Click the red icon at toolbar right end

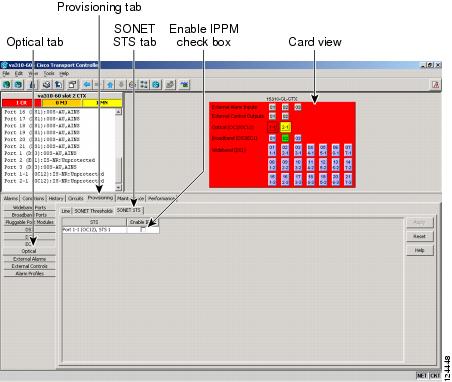[435, 85]
